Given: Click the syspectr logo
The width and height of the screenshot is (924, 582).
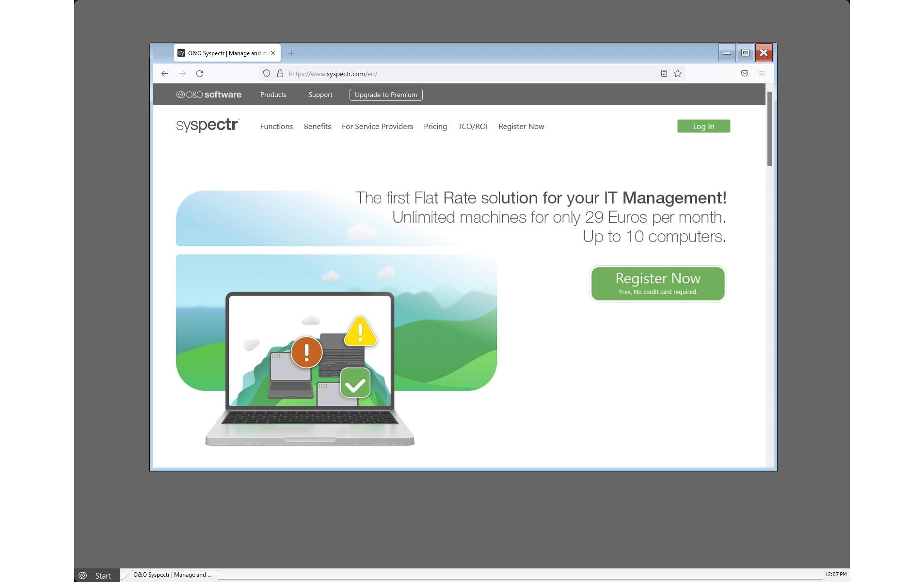Looking at the screenshot, I should pyautogui.click(x=207, y=126).
